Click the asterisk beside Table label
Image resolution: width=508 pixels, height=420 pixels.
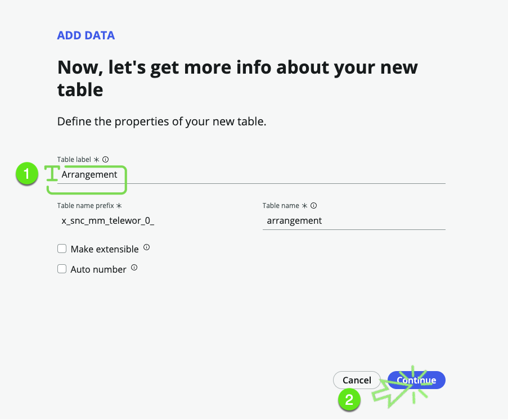pyautogui.click(x=96, y=160)
